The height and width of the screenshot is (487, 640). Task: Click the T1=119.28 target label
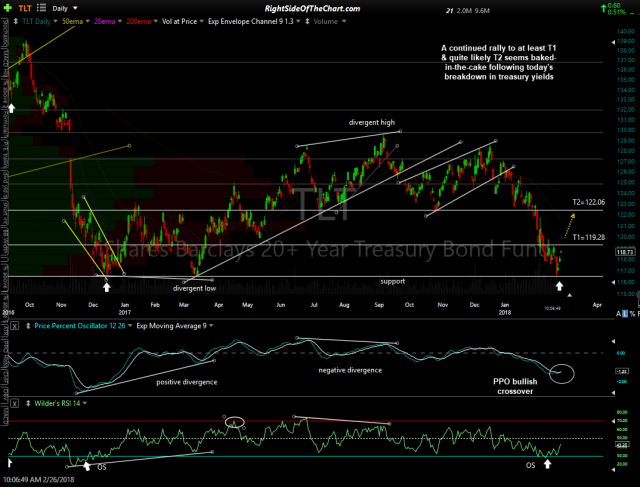589,237
